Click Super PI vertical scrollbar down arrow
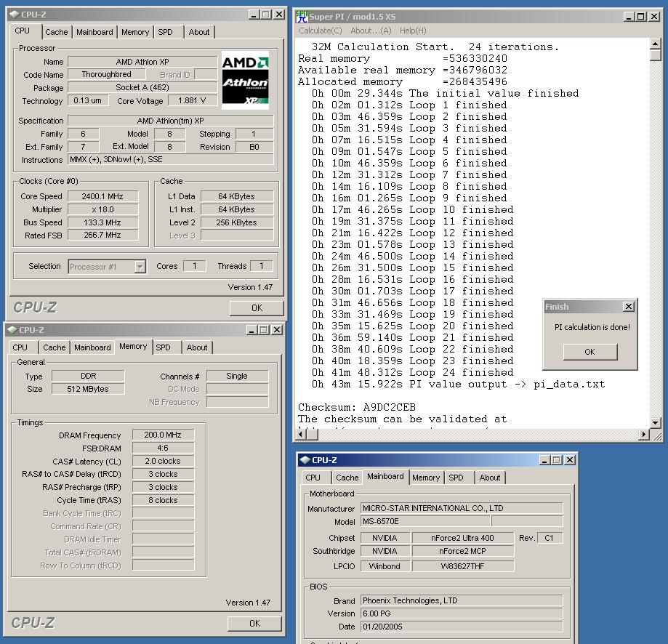668x644 pixels. coord(655,423)
